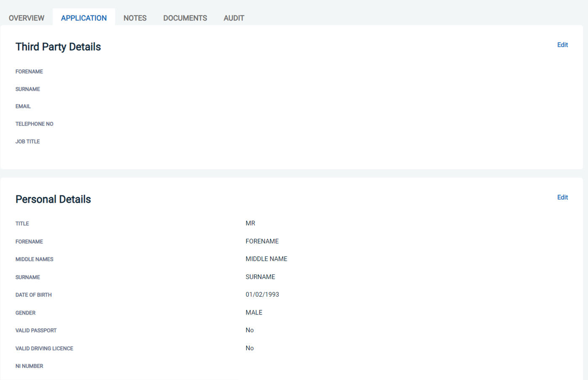Screen dimensions: 588x380
Task: Click Edit link for Third Party Details
Action: coord(562,45)
